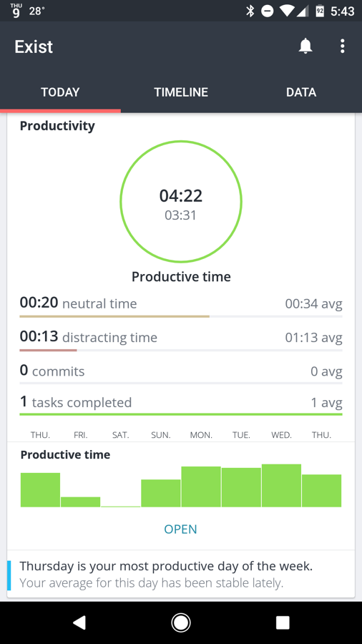Switch to the DATA tab
Viewport: 362px width, 644px height.
click(x=301, y=92)
